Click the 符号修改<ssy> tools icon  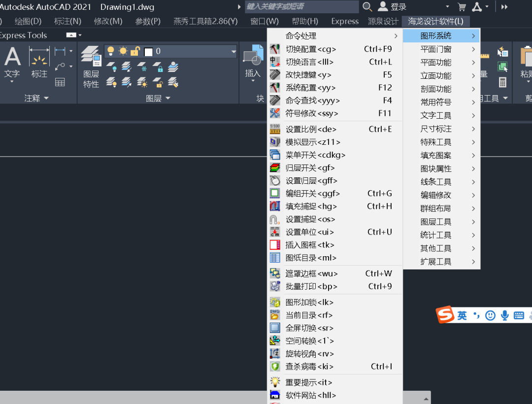(275, 113)
